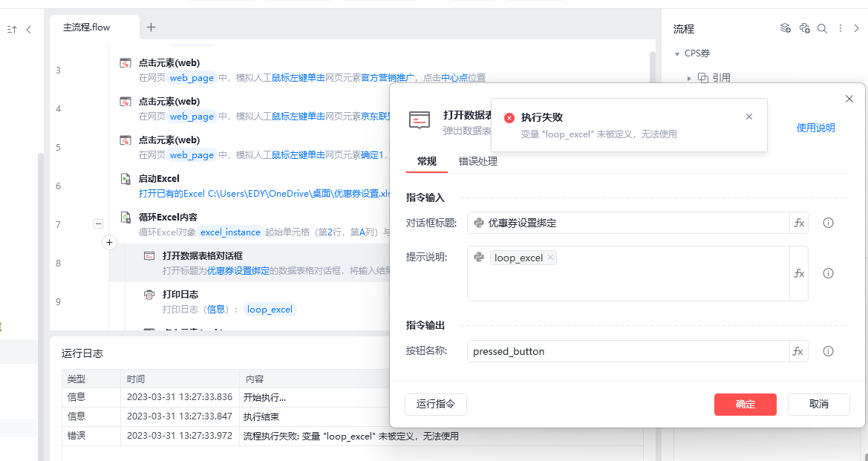The width and height of the screenshot is (868, 461).
Task: Close the 打开数据表格对话框 settings dialog
Action: click(x=849, y=99)
